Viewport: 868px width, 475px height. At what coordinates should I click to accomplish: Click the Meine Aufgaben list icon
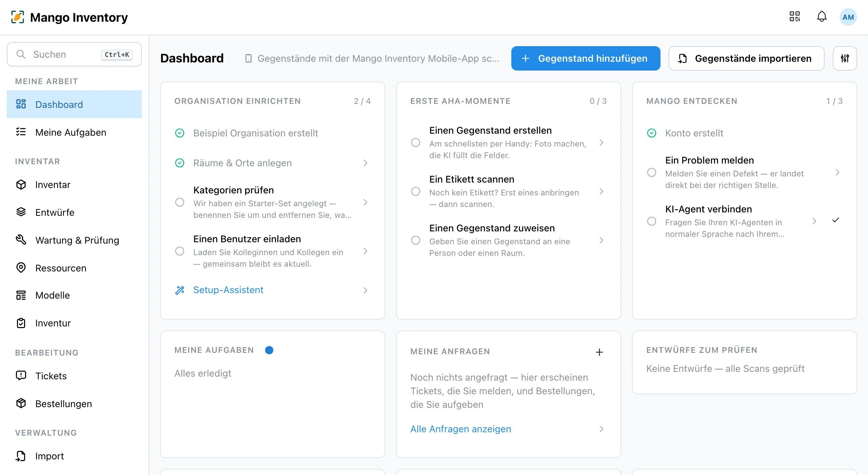click(21, 132)
